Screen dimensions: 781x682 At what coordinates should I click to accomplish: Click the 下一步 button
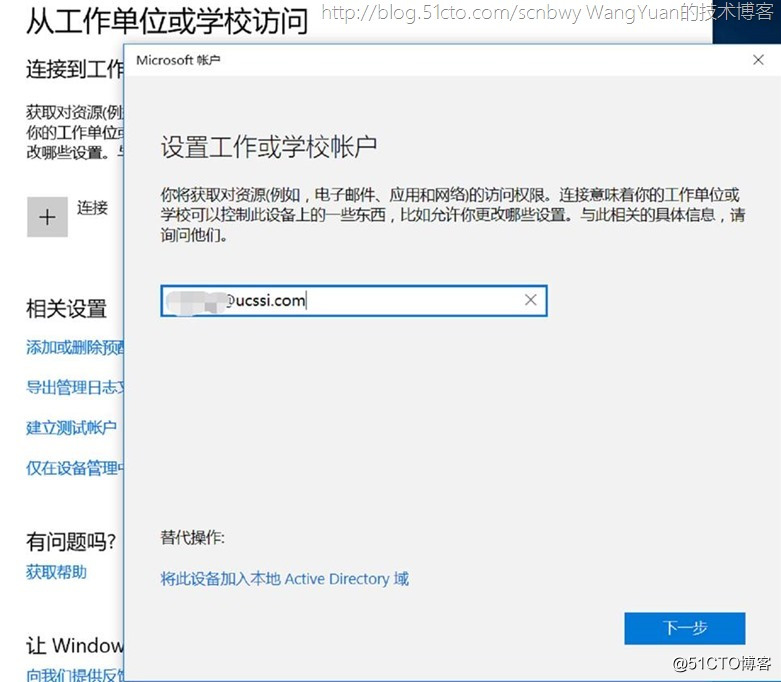click(684, 628)
